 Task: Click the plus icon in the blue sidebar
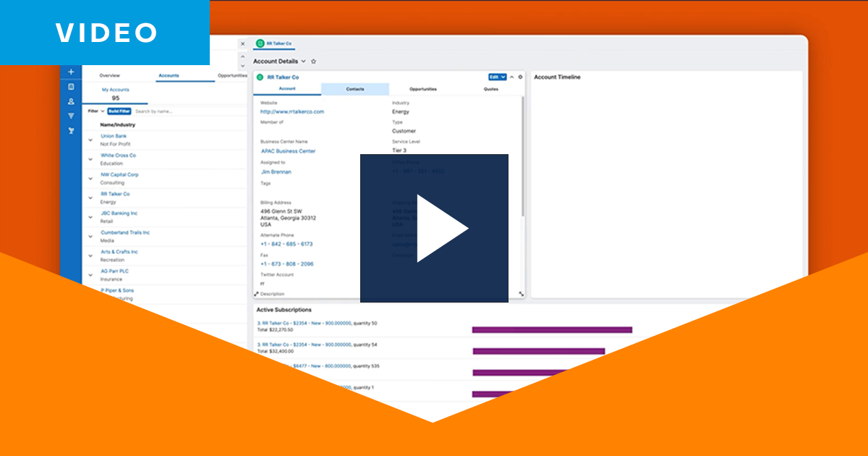[71, 72]
